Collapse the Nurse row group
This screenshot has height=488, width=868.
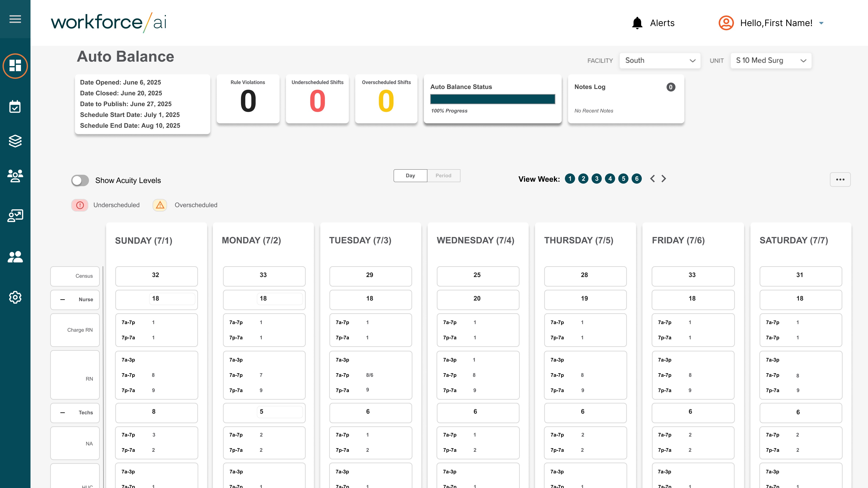[63, 300]
